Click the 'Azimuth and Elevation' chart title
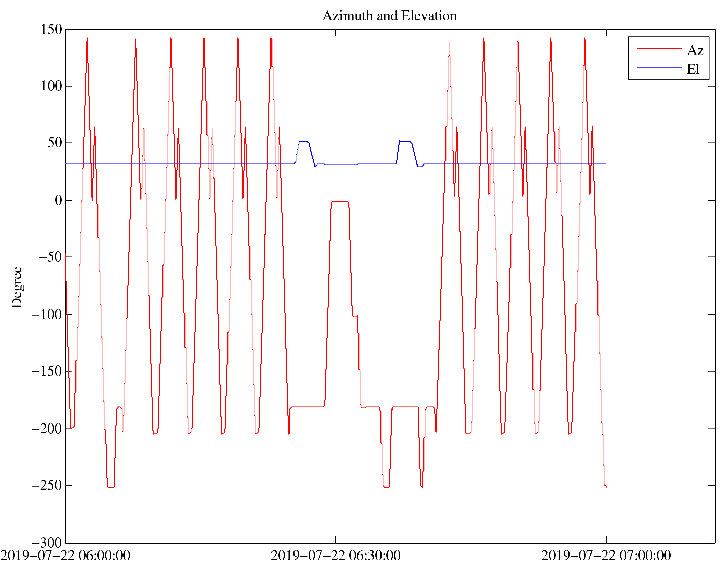725x588 pixels. pos(389,16)
